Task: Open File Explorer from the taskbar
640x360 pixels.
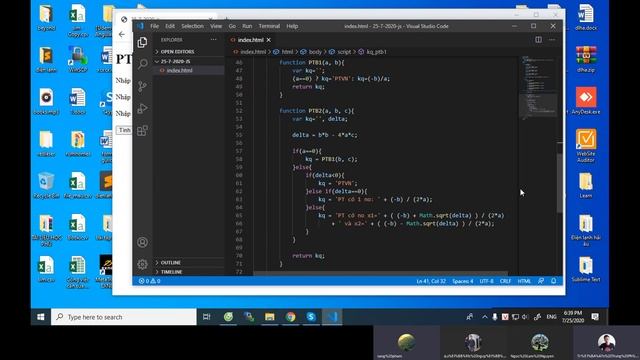Action: 269,317
